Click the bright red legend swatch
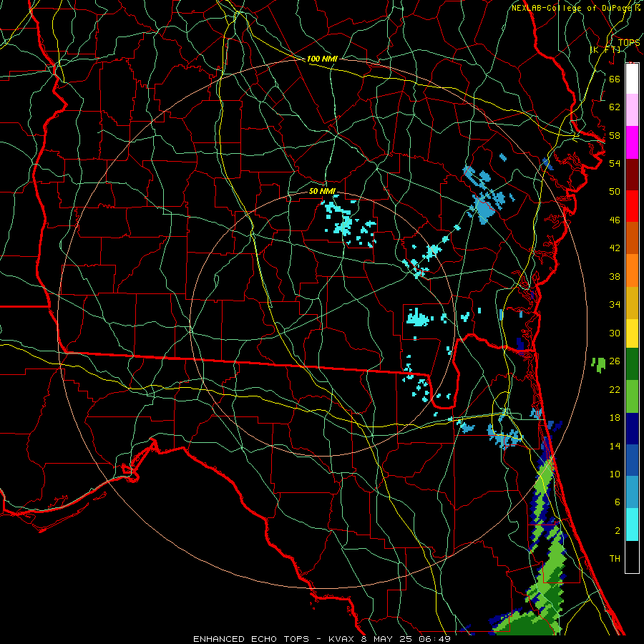This screenshot has height=644, width=644. (x=632, y=206)
